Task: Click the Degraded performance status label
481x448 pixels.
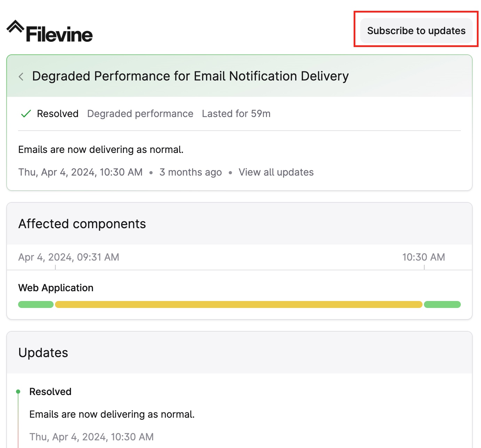Action: (x=140, y=114)
